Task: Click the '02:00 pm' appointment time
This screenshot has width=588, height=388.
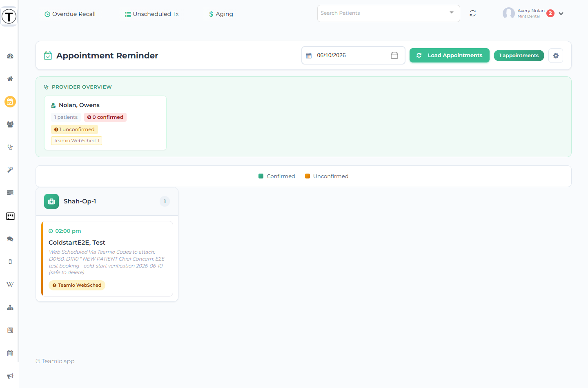Action: 68,231
